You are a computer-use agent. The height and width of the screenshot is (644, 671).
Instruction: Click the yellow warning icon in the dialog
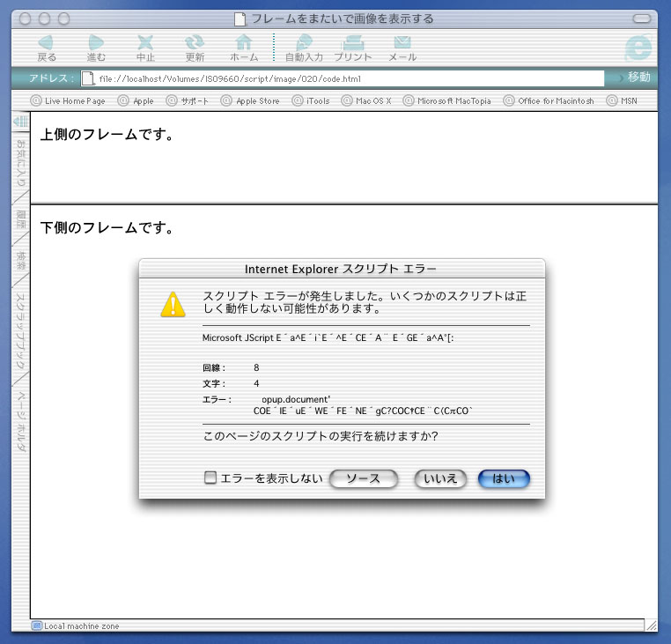[173, 305]
